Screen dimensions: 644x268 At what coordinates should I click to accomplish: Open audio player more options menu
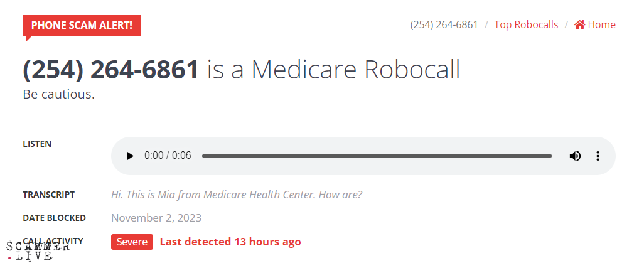598,156
